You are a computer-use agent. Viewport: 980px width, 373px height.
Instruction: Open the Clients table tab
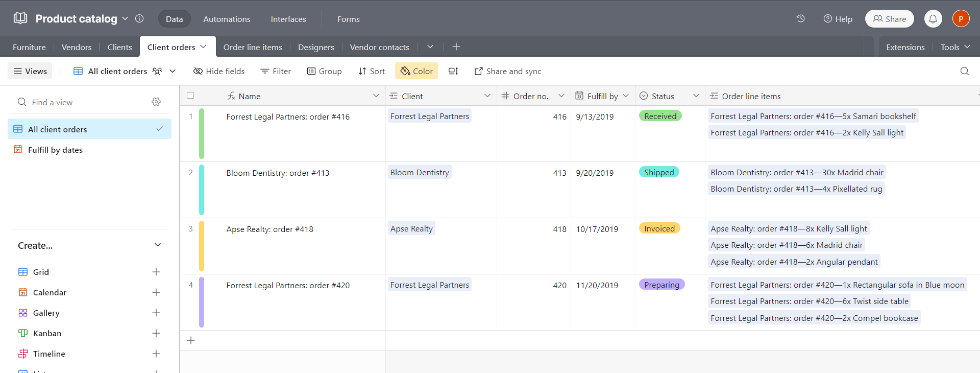coord(119,47)
